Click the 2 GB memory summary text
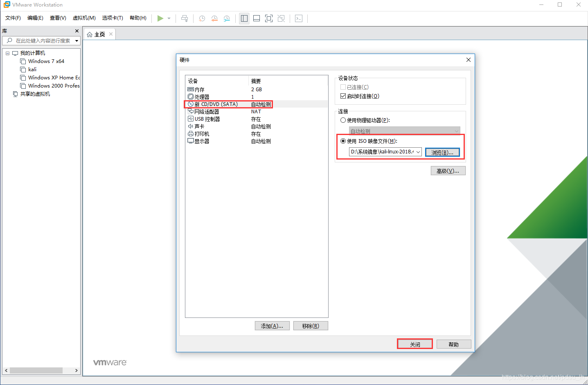Screen dimensions: 588x385 point(257,90)
